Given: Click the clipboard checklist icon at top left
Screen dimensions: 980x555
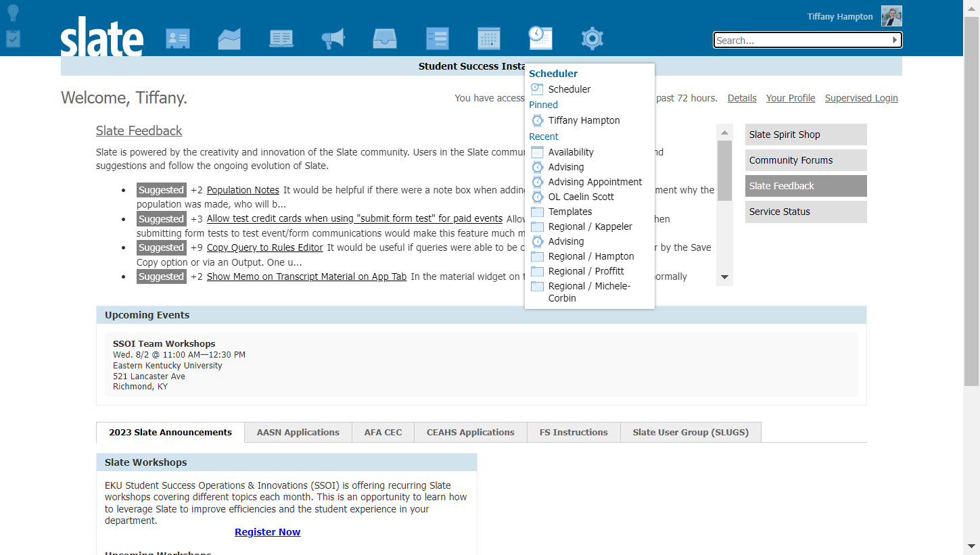Looking at the screenshot, I should pyautogui.click(x=13, y=38).
